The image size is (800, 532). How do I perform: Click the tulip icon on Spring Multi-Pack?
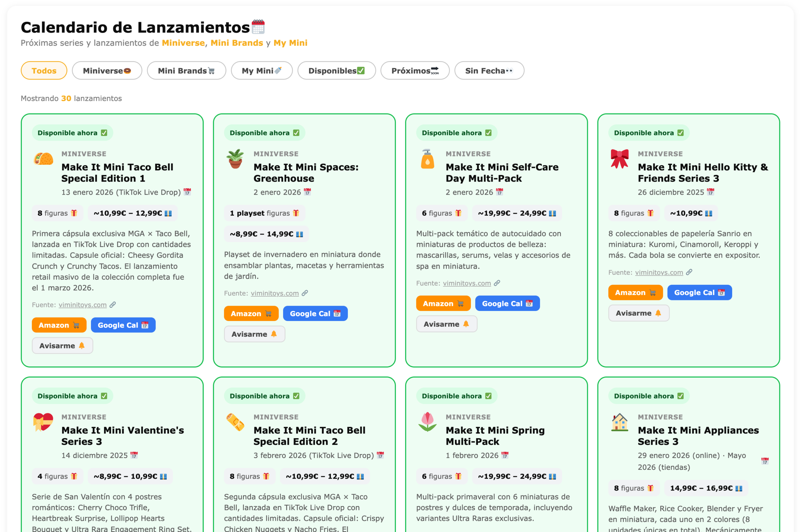coord(427,422)
